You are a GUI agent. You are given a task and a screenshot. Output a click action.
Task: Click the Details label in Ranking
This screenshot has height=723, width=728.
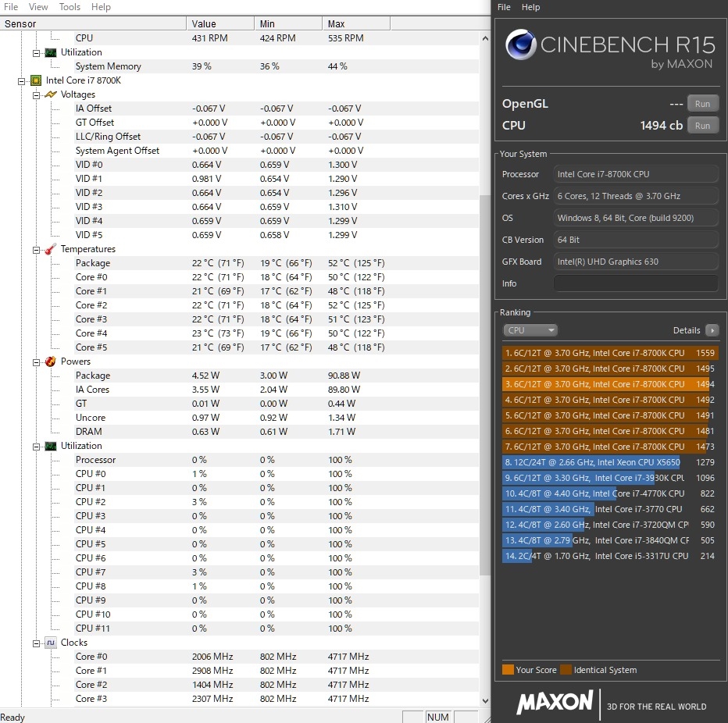687,330
